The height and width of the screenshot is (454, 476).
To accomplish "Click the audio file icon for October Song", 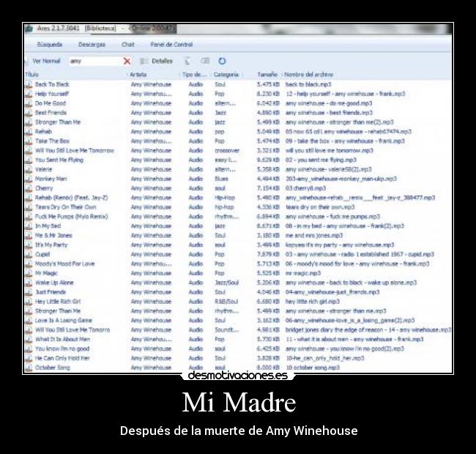I will (29, 368).
